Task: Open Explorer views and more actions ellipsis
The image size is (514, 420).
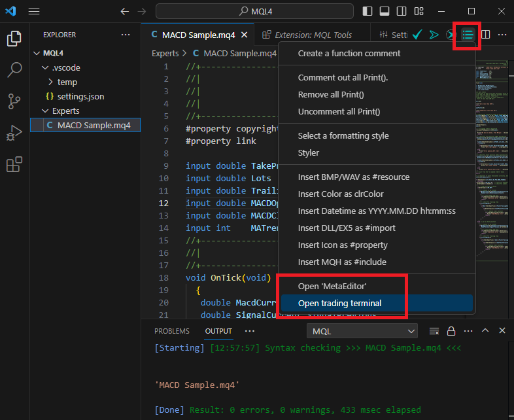Action: point(126,35)
